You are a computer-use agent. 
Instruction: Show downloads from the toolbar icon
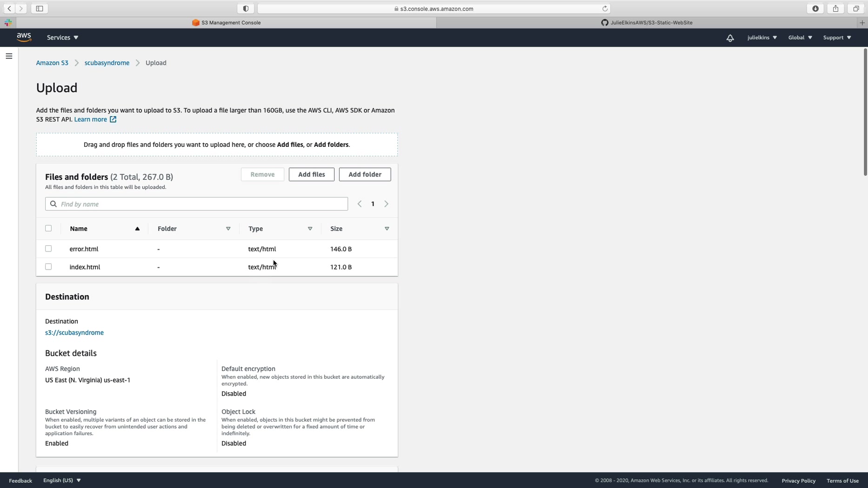coord(815,8)
